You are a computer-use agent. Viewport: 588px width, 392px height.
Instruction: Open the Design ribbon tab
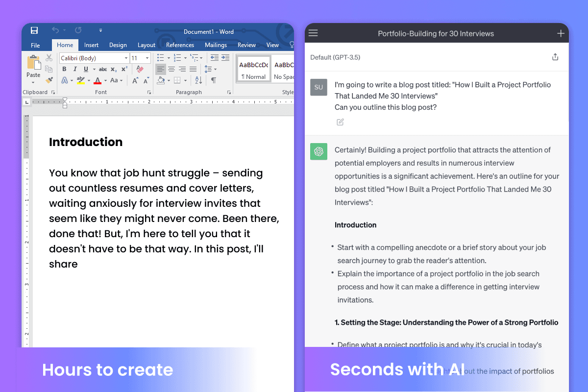click(x=118, y=45)
